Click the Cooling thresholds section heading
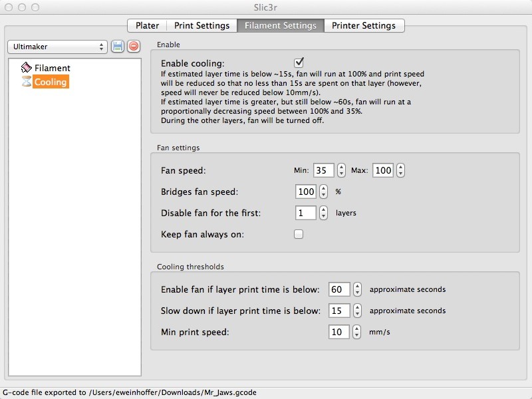532x399 pixels. coord(190,267)
